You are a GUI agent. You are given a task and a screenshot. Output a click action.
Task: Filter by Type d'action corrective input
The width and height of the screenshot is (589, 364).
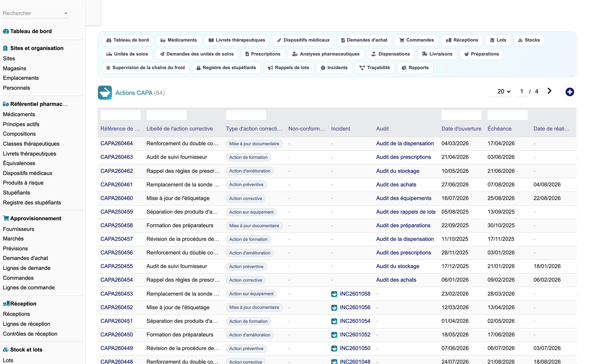pos(246,115)
